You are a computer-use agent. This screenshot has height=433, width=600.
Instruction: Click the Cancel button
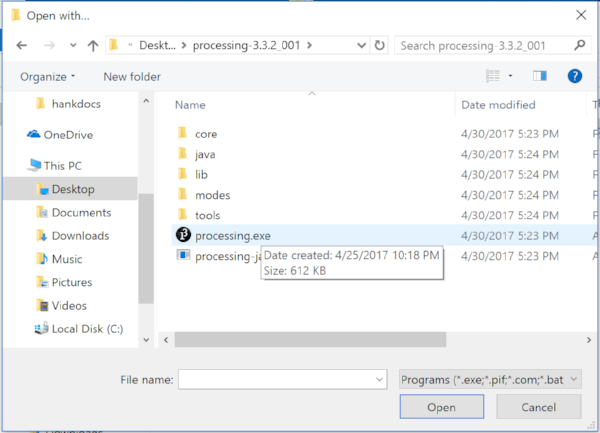click(x=538, y=407)
